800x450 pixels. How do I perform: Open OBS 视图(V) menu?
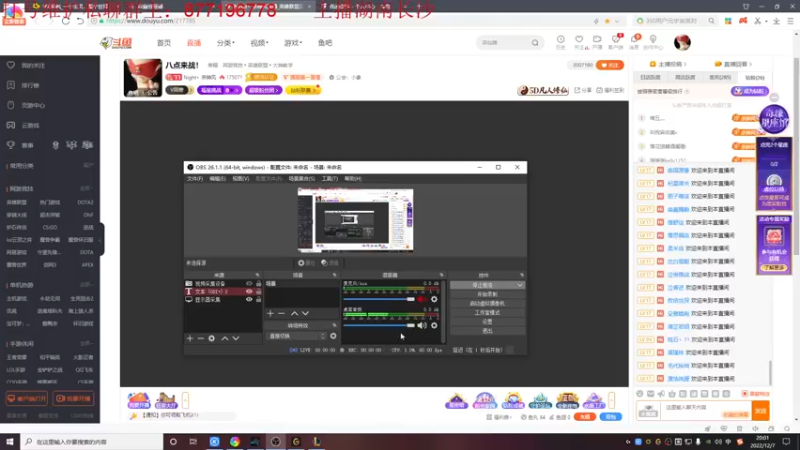coord(241,179)
